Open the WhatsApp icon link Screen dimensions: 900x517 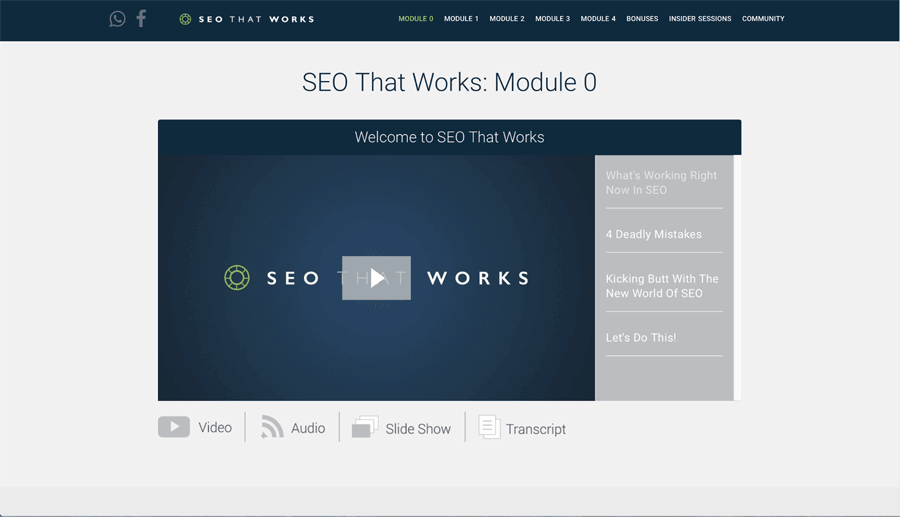coord(117,19)
